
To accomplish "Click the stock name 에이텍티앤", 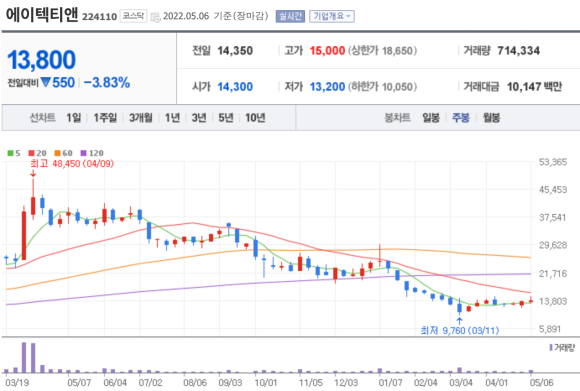I will 42,15.
